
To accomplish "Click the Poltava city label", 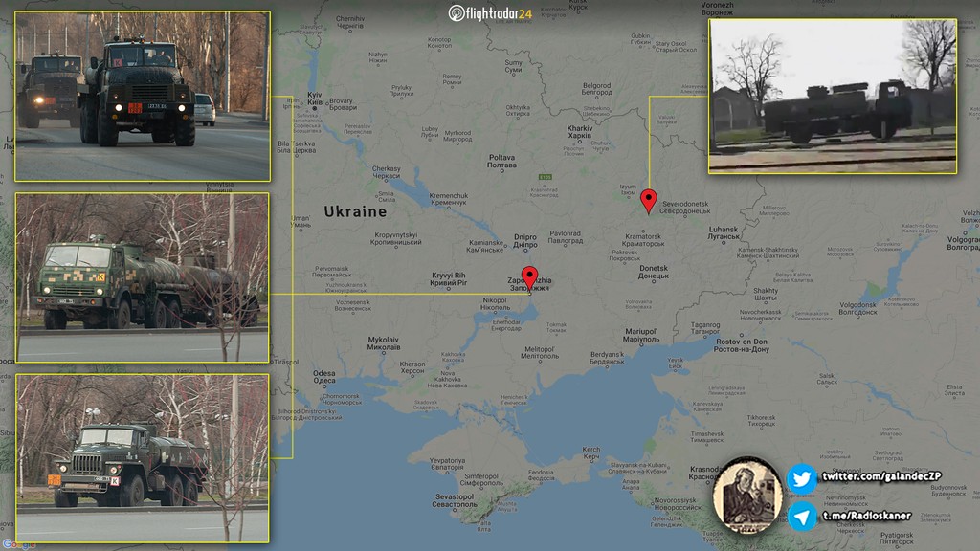I will (501, 161).
